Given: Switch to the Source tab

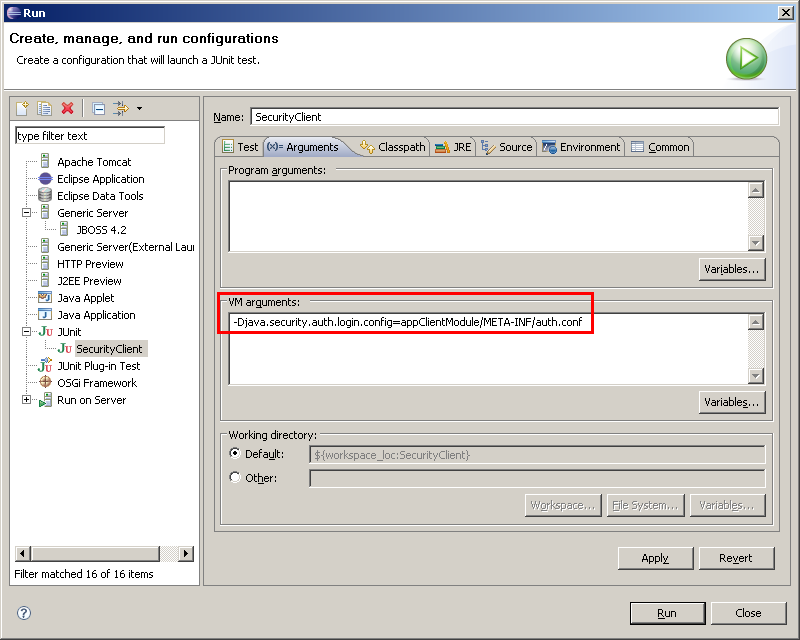Looking at the screenshot, I should (507, 147).
